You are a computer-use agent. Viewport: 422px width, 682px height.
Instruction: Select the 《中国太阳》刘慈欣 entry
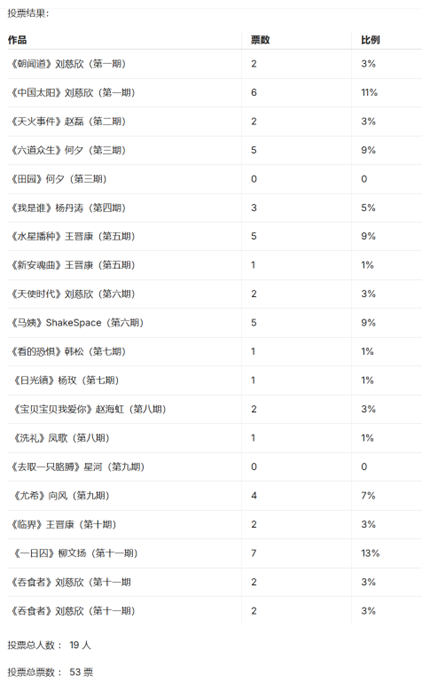tap(73, 93)
